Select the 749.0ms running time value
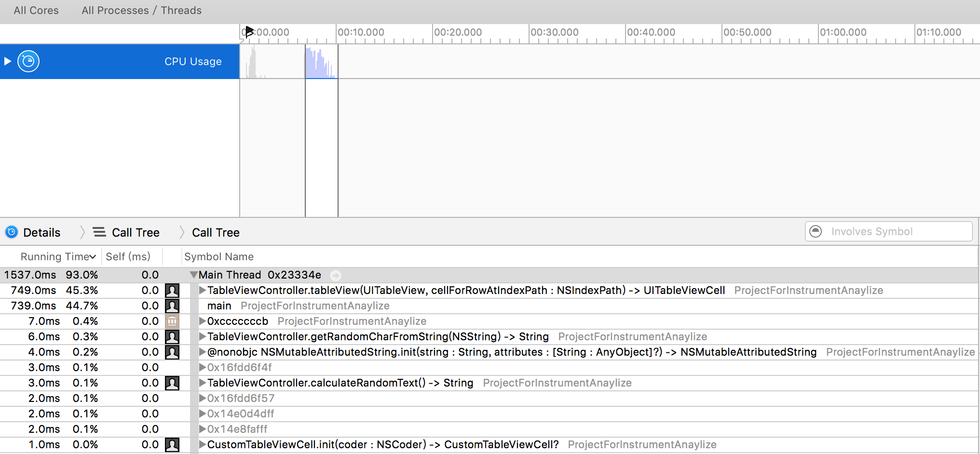Screen dimensions: 980x454 [x=33, y=290]
